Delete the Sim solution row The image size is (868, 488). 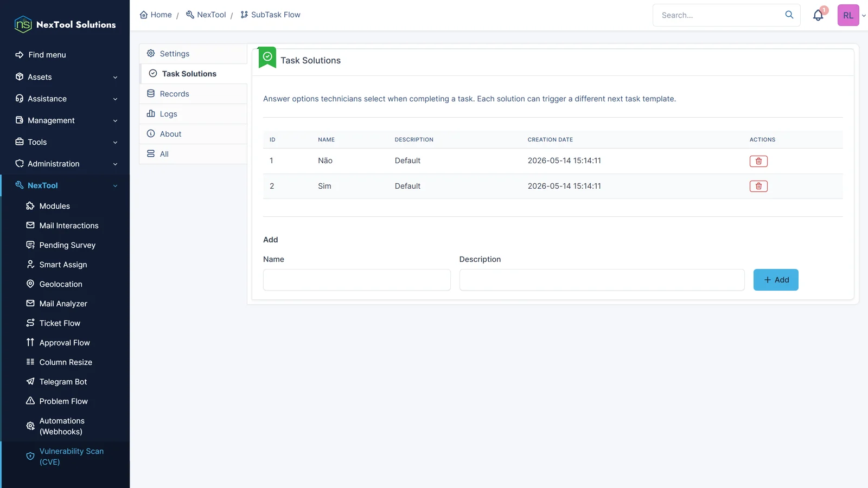758,186
